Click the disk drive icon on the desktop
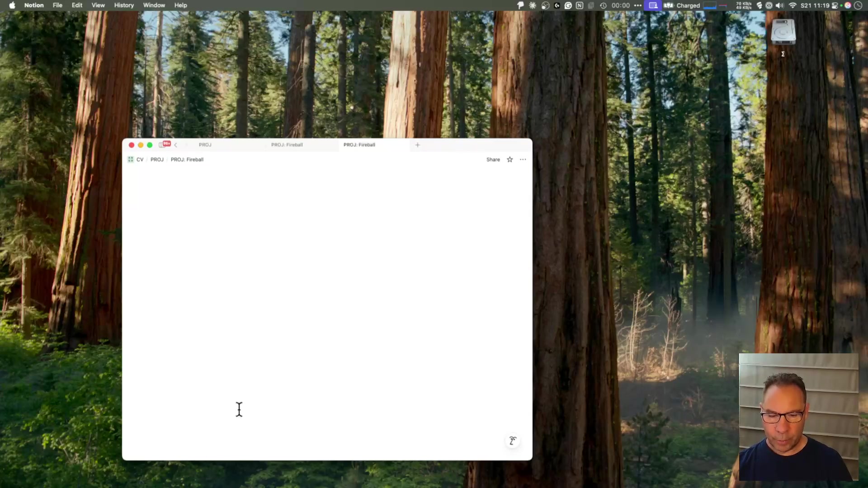868x488 pixels. click(x=783, y=32)
